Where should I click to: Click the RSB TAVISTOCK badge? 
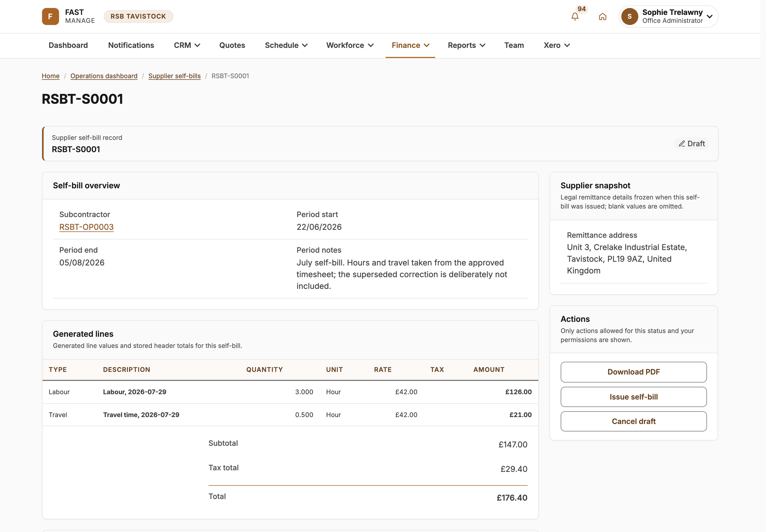coord(138,16)
